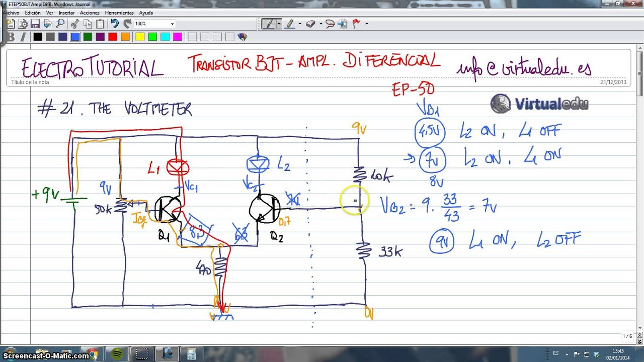Click the paste (clipboard) icon
The height and width of the screenshot is (362, 644).
pyautogui.click(x=100, y=24)
